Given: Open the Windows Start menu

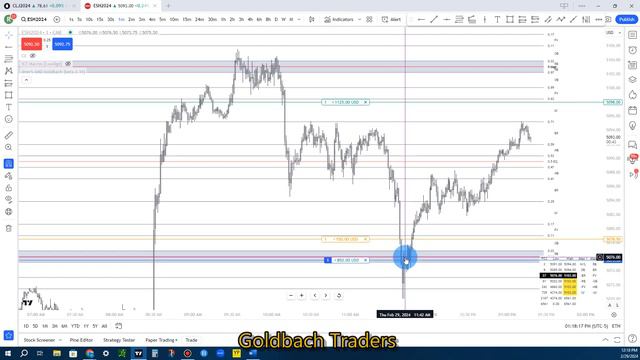Looking at the screenshot, I should (x=8, y=353).
